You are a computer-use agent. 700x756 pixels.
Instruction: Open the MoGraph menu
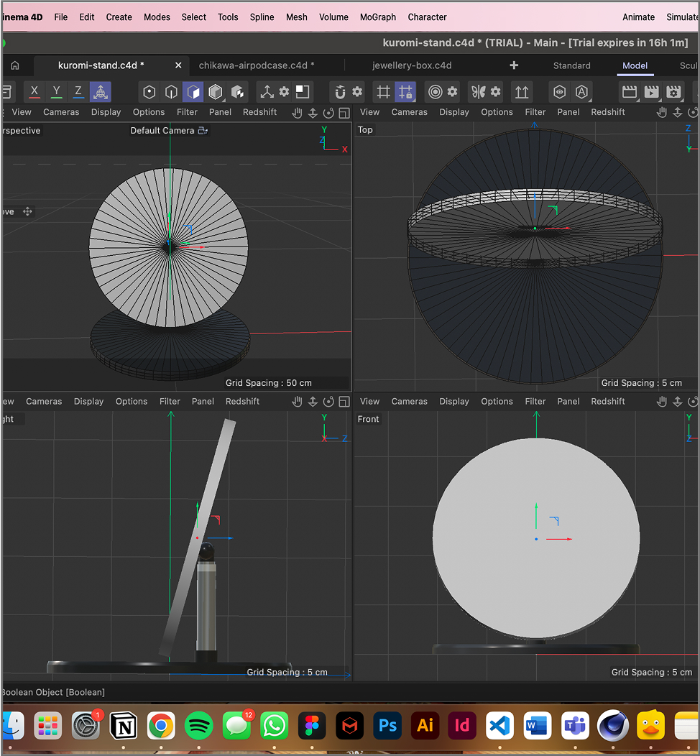coord(378,17)
